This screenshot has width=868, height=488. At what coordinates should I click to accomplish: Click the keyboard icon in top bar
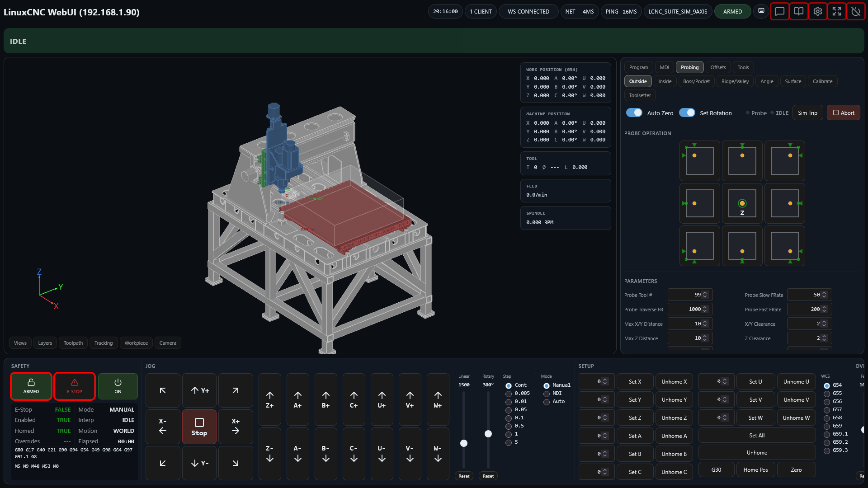coord(761,11)
